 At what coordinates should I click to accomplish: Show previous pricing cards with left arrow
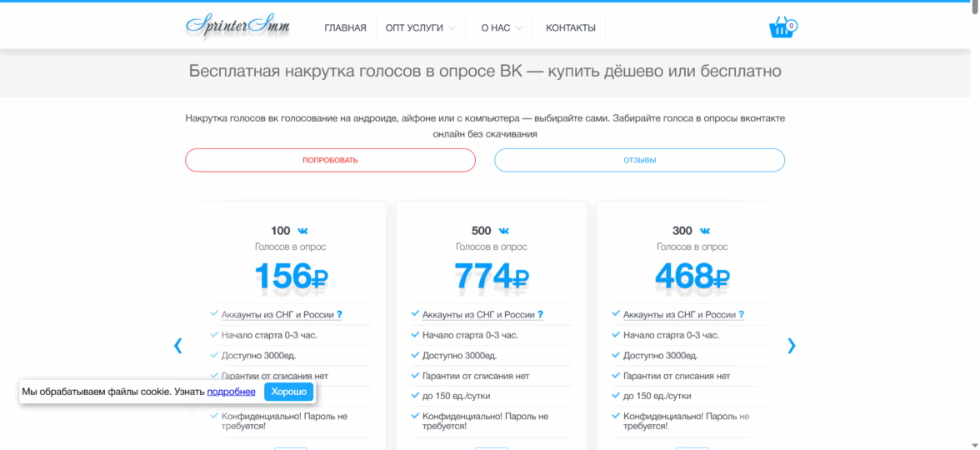[178, 346]
